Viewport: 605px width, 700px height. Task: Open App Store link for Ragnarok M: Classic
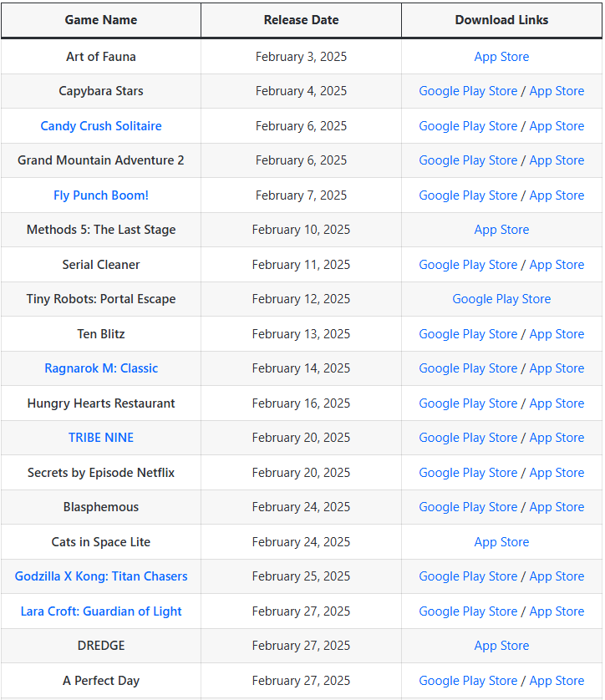pyautogui.click(x=557, y=368)
